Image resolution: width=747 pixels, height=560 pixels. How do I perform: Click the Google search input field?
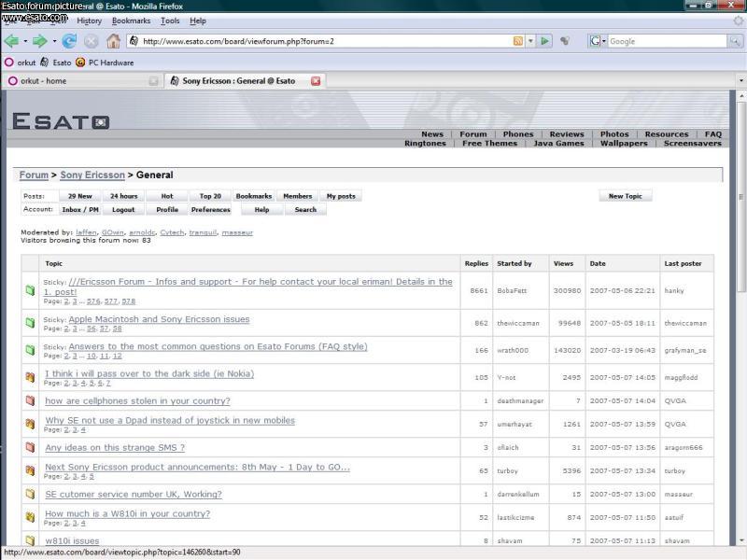(667, 41)
